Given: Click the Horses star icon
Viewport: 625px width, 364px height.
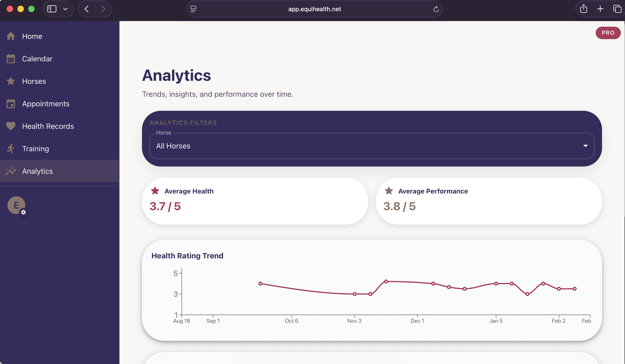Looking at the screenshot, I should [x=11, y=81].
